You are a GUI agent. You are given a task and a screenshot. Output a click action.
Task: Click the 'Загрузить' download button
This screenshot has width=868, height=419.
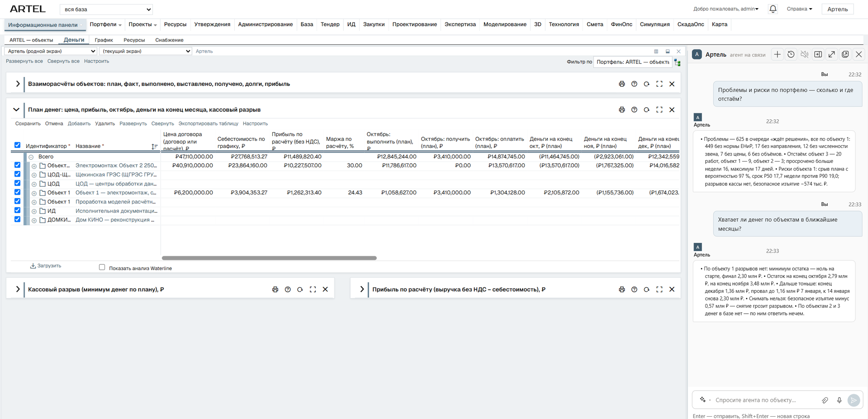point(46,266)
